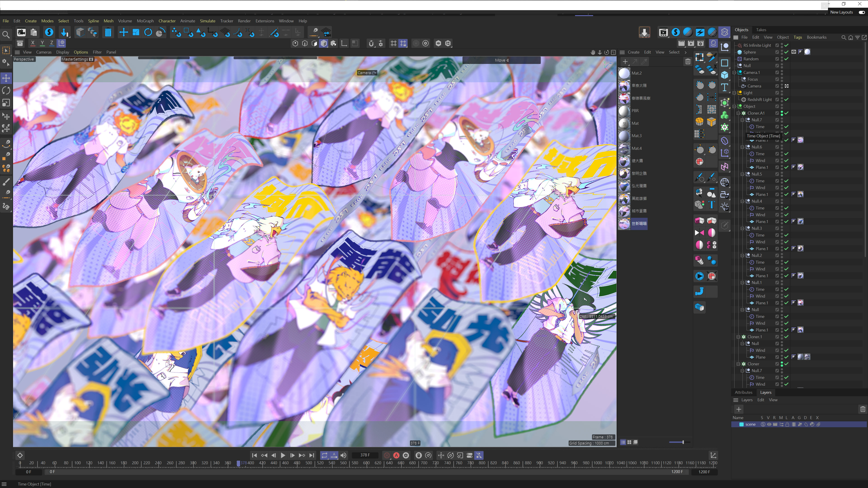Screen dimensions: 868x488
Task: Open the MoGraph menu
Action: point(145,21)
